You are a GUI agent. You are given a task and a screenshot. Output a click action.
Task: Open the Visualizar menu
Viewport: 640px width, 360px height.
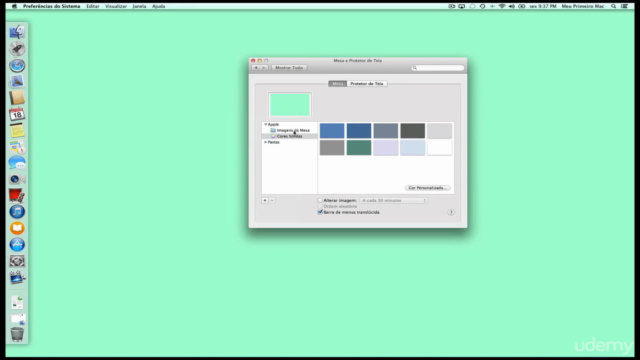(x=116, y=6)
